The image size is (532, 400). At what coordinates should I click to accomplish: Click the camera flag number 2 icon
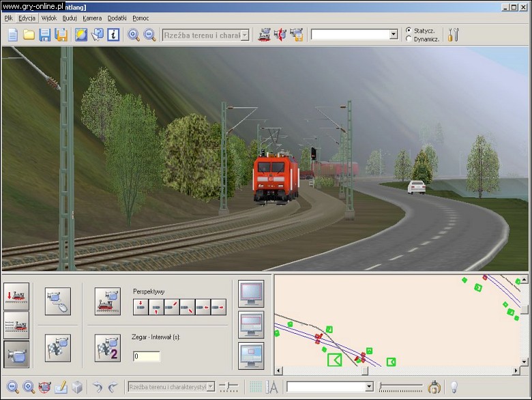[108, 347]
